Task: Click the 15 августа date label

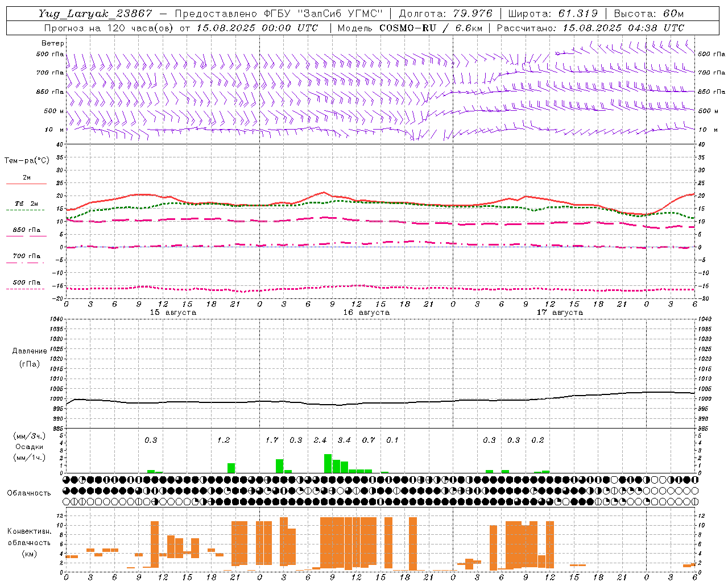Action: click(173, 313)
